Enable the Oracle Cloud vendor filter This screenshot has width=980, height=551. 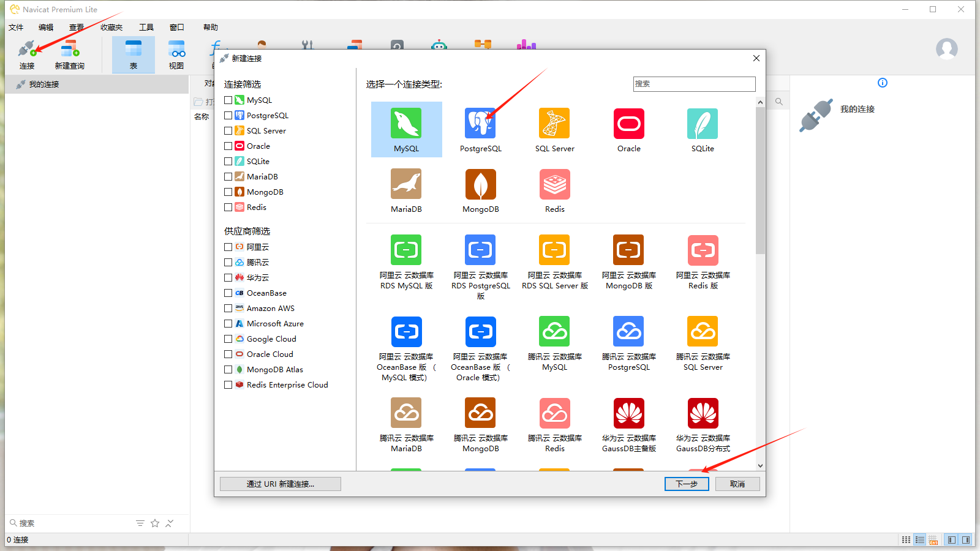228,354
